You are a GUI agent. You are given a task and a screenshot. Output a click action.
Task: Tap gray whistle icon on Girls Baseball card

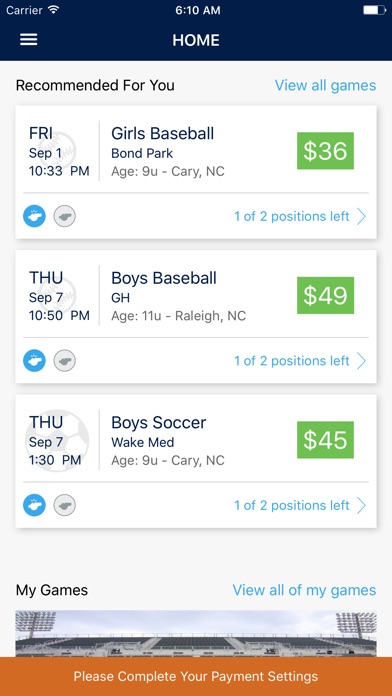(x=65, y=216)
